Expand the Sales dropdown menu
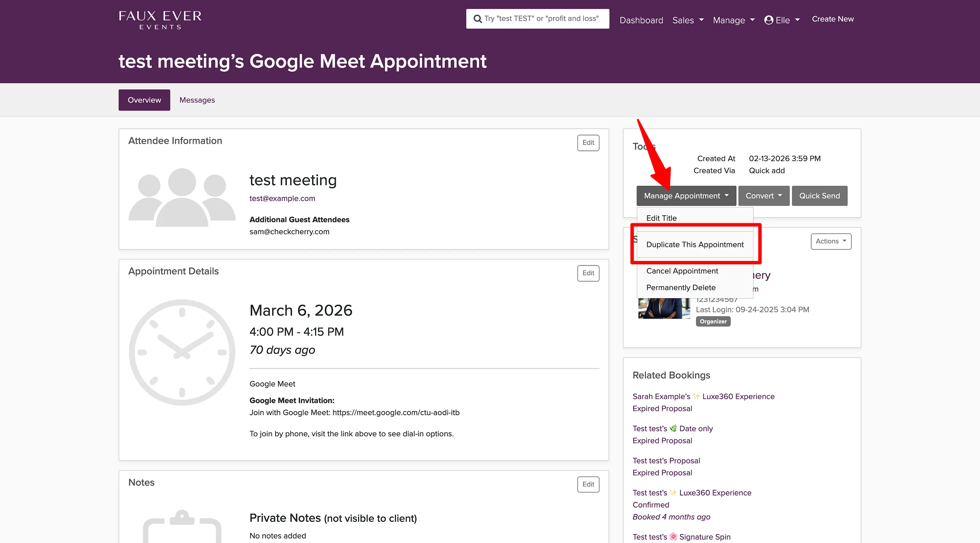This screenshot has width=980, height=543. coord(688,20)
